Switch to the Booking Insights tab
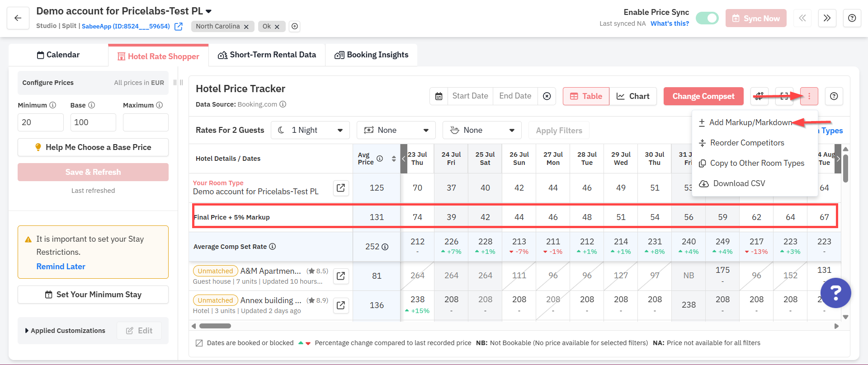 click(371, 55)
